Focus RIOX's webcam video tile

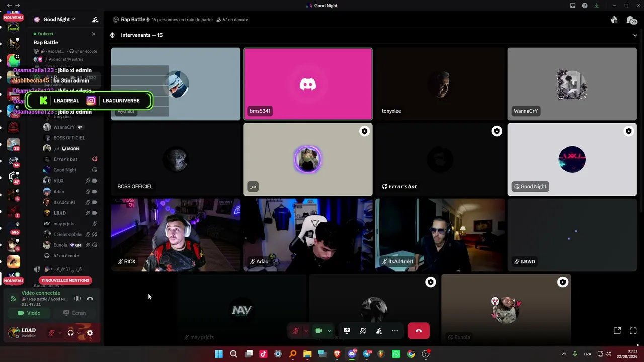[x=176, y=235]
